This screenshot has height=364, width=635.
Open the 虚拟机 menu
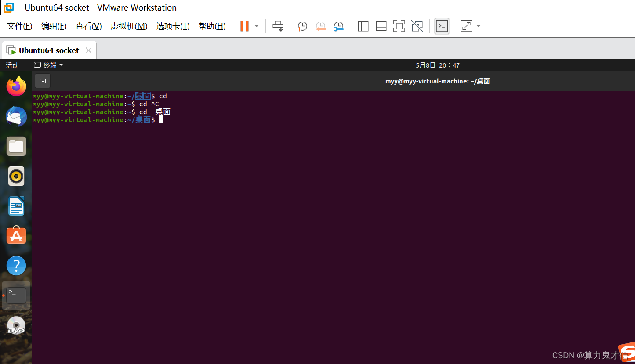[x=129, y=26]
